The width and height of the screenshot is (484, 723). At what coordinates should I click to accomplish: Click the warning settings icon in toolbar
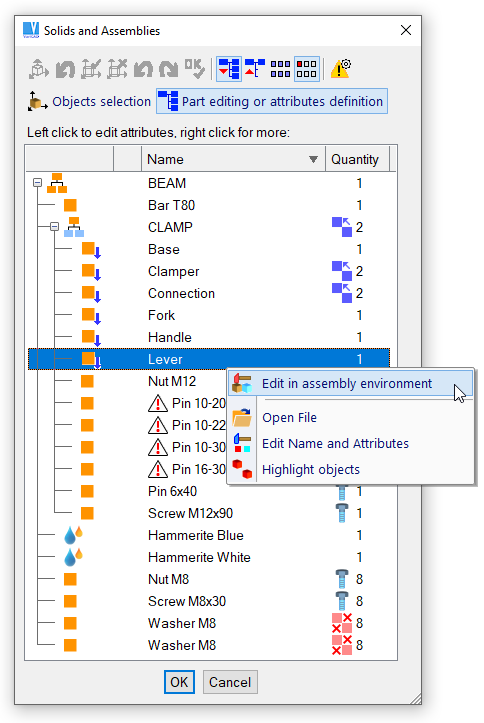pyautogui.click(x=341, y=69)
